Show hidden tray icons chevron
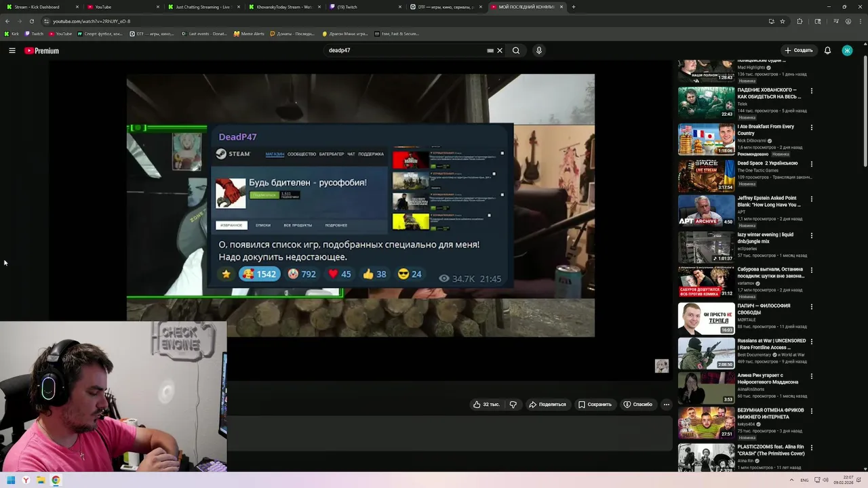The height and width of the screenshot is (488, 868). pos(791,480)
